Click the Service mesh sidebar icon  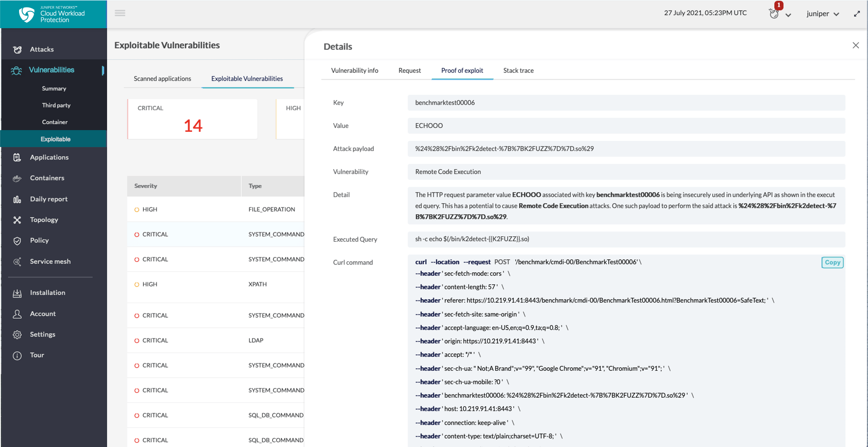(x=17, y=261)
